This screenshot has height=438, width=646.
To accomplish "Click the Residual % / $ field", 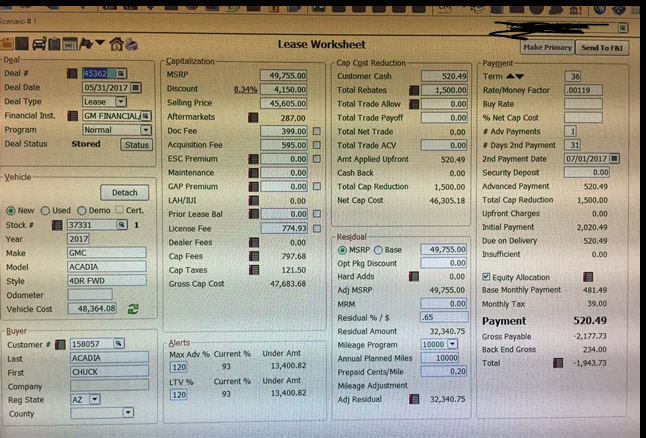I will point(444,317).
